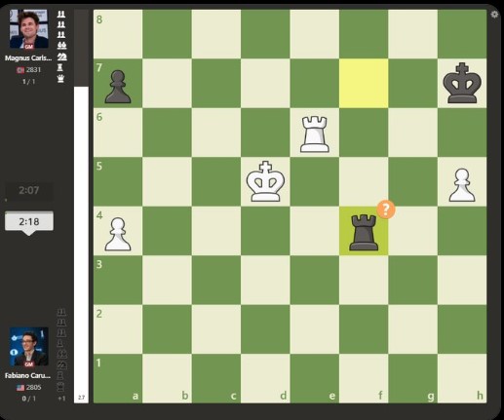
Task: Click the evaluation bar
Action: 81,207
